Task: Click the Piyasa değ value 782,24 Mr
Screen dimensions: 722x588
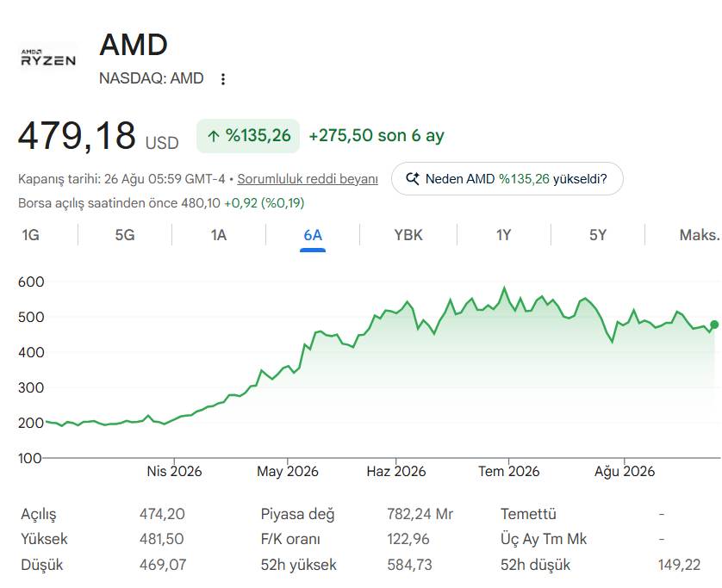Action: (x=420, y=514)
